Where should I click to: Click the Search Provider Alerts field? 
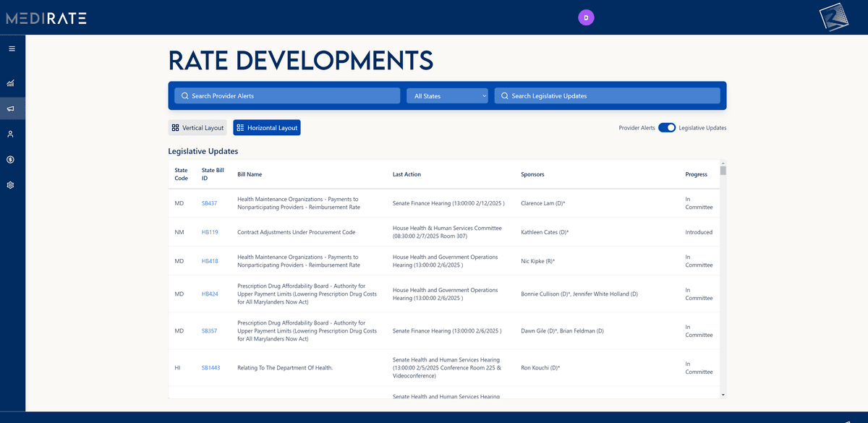[287, 95]
